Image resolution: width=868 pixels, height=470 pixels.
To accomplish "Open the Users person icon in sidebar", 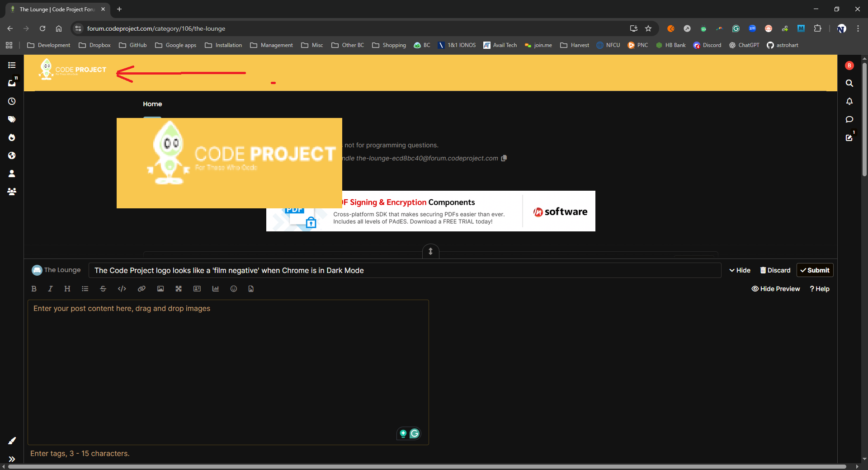I will (x=12, y=174).
